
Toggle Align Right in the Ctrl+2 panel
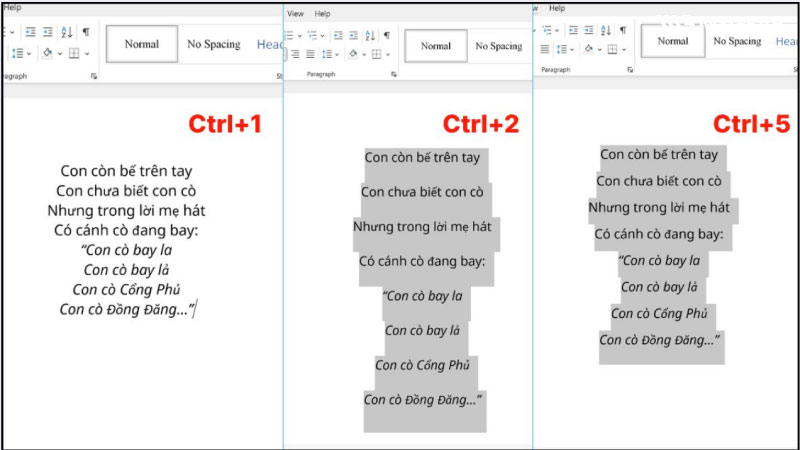[x=295, y=54]
